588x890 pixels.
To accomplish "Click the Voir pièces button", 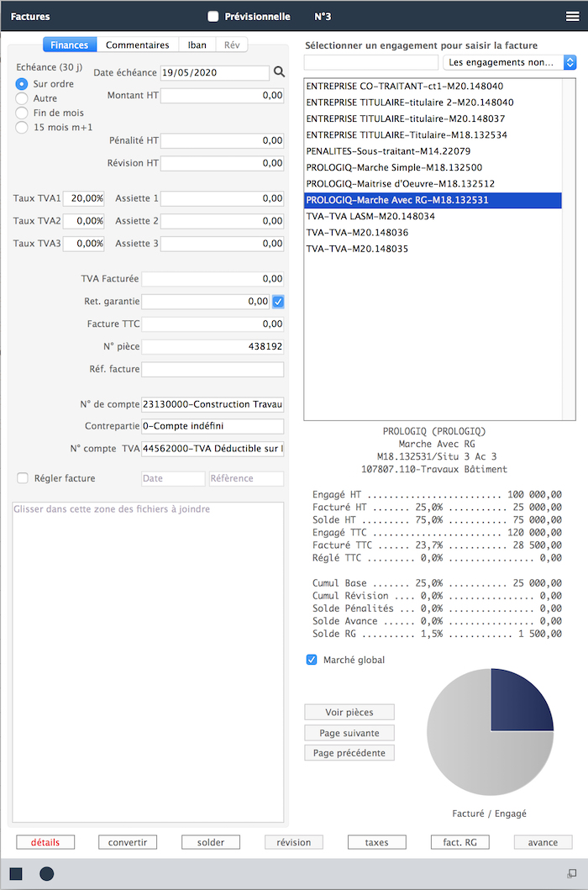I will click(x=349, y=713).
